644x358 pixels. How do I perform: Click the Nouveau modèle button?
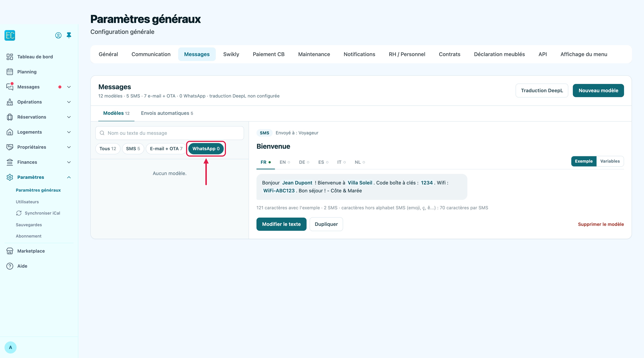[598, 90]
